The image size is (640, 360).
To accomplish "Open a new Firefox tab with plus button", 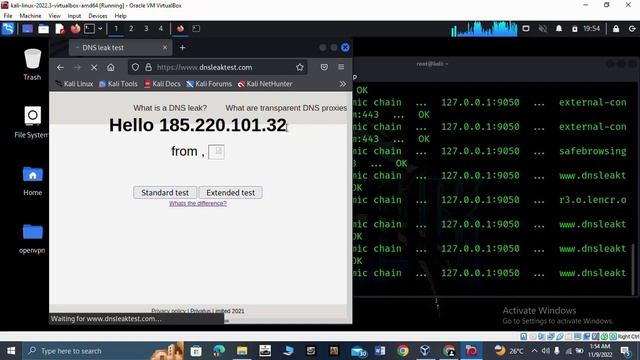I will coord(182,48).
